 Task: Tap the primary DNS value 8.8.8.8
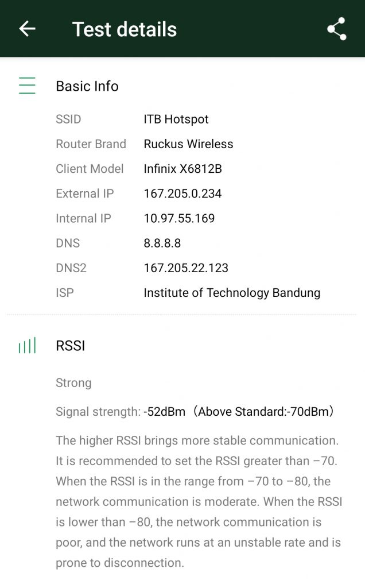tap(162, 243)
